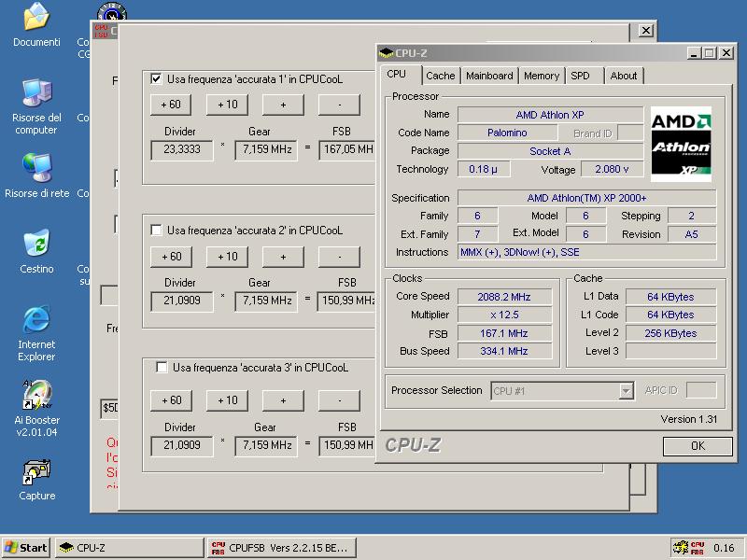The height and width of the screenshot is (560, 747).
Task: Click Bus Speed value 334.1 MHz
Action: tap(504, 351)
